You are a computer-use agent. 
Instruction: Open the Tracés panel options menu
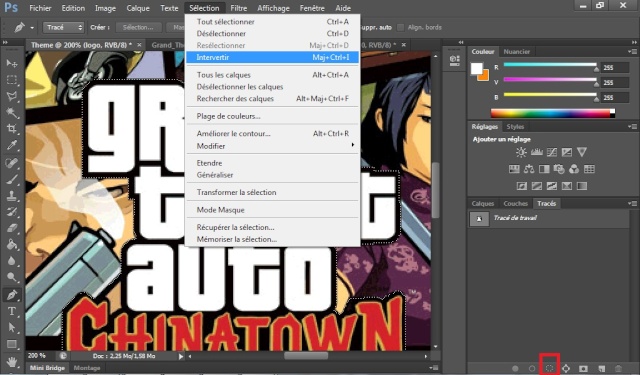pyautogui.click(x=633, y=203)
